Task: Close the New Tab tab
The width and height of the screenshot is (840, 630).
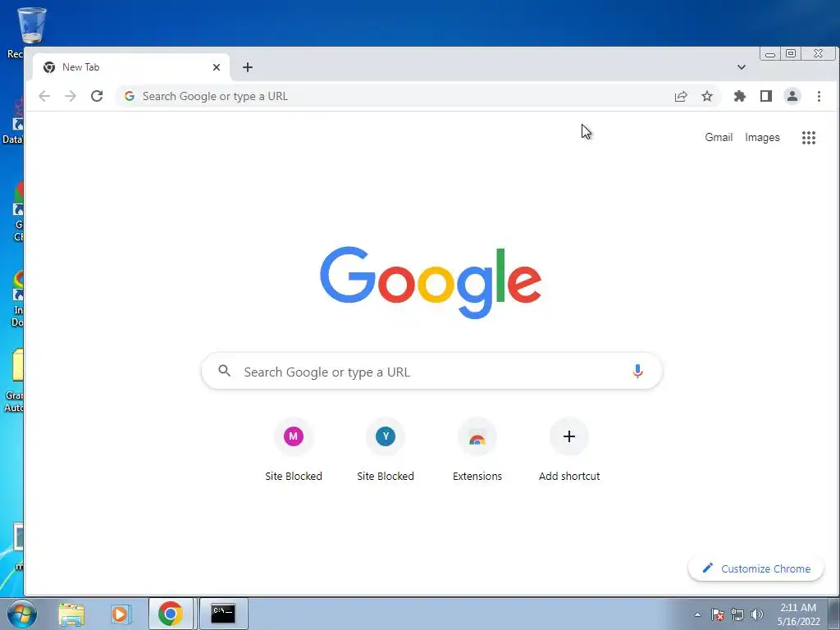Action: click(x=217, y=67)
